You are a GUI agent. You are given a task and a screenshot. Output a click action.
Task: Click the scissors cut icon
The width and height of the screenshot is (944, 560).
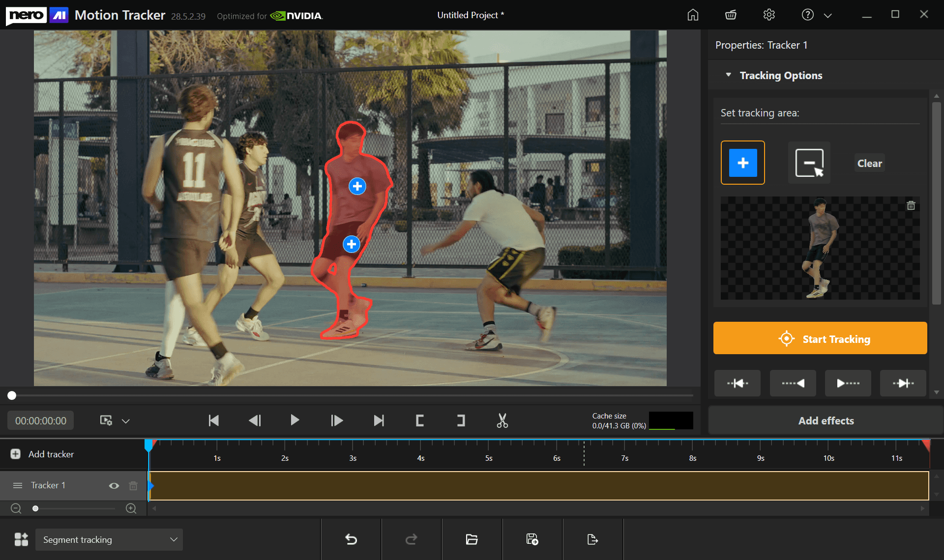[502, 420]
